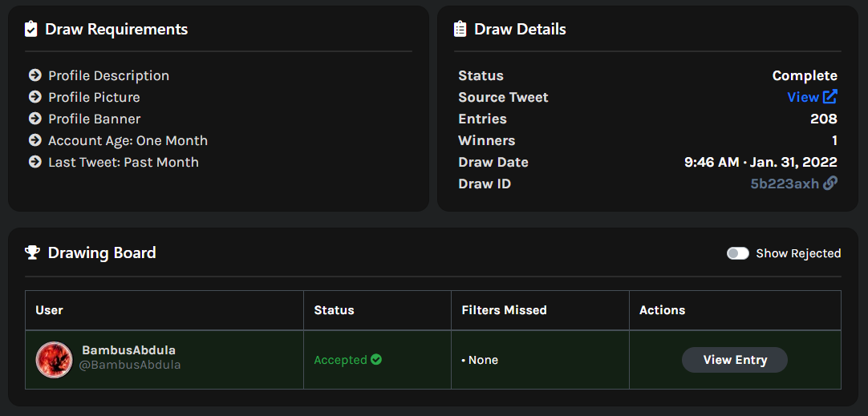Click the BambusAbdula username
Screen dimensions: 868x416
click(128, 350)
